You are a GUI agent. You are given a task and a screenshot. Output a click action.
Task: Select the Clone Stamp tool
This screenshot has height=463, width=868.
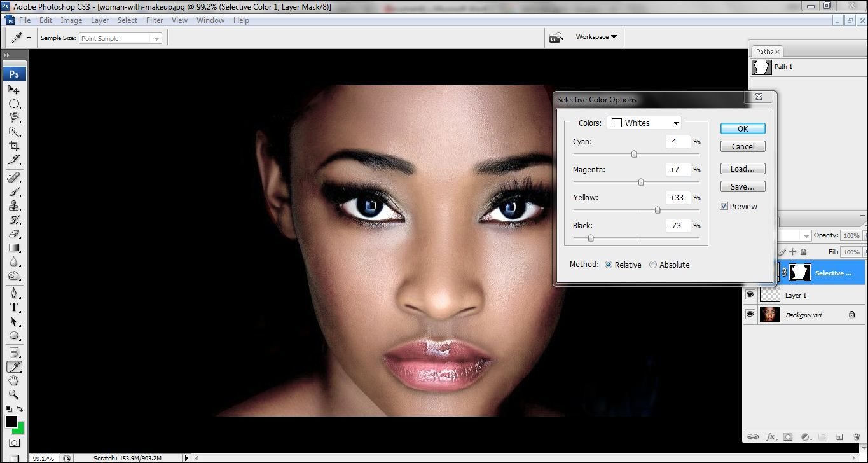[x=14, y=205]
